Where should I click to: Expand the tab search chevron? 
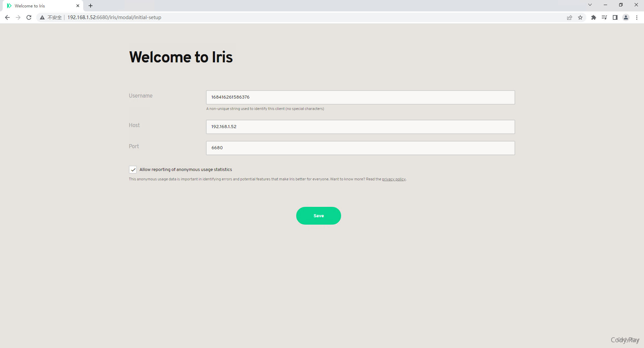click(x=590, y=5)
